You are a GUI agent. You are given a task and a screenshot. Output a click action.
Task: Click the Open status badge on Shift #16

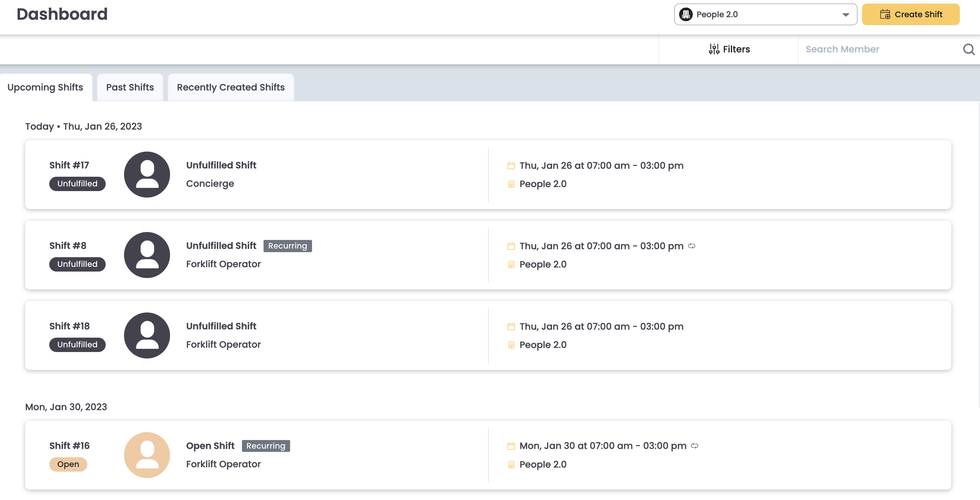[x=68, y=464]
